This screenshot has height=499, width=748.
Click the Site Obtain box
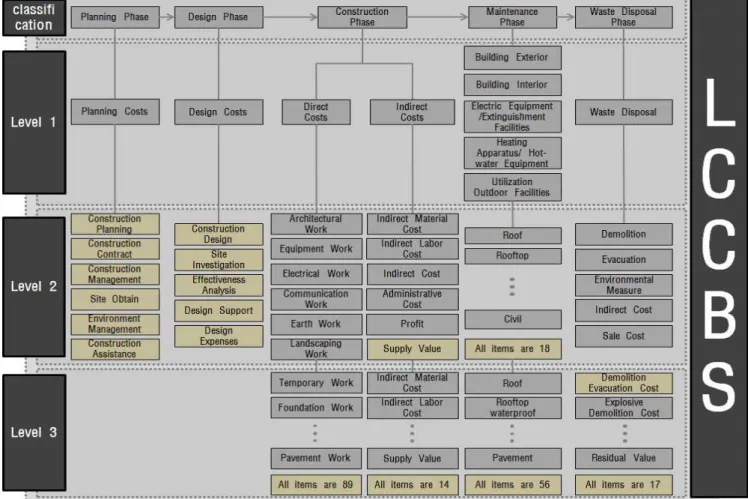[115, 299]
